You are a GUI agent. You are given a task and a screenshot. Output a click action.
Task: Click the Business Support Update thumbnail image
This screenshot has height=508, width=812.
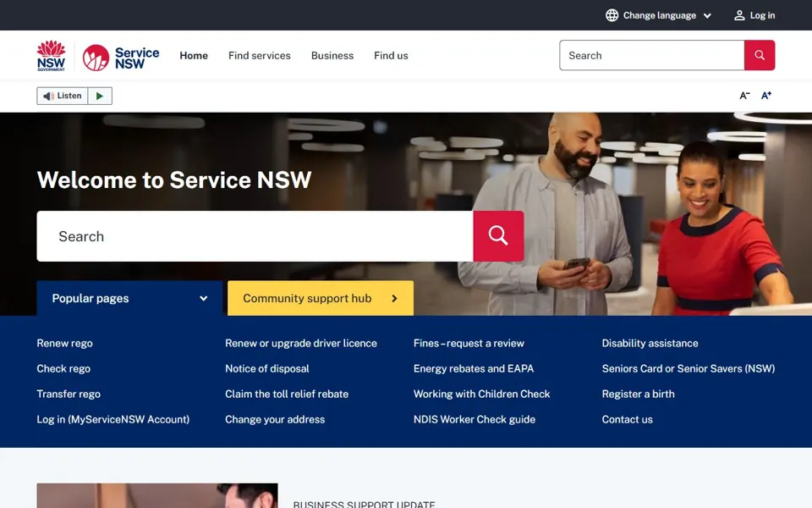(157, 495)
